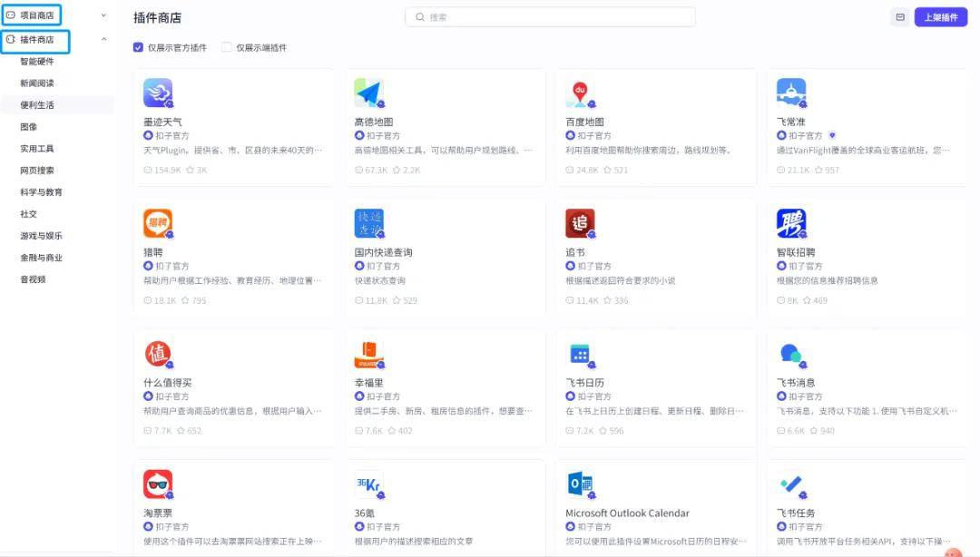Select the 高德地图 map plugin icon
Screen dimensions: 980x557
368,91
